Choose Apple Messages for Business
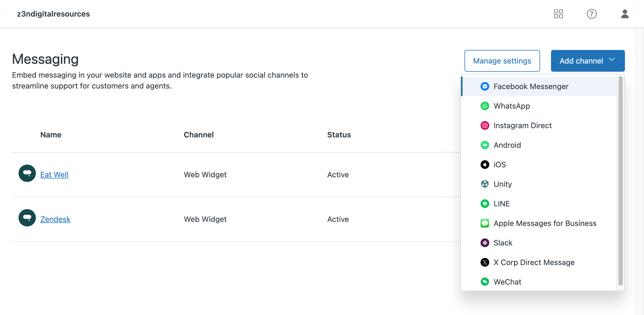The width and height of the screenshot is (644, 315). (x=545, y=223)
